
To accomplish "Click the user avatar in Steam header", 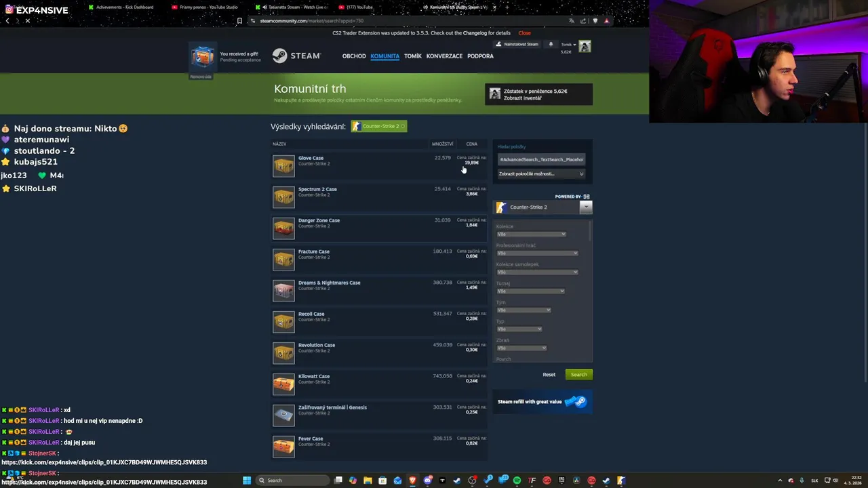I will pyautogui.click(x=585, y=46).
